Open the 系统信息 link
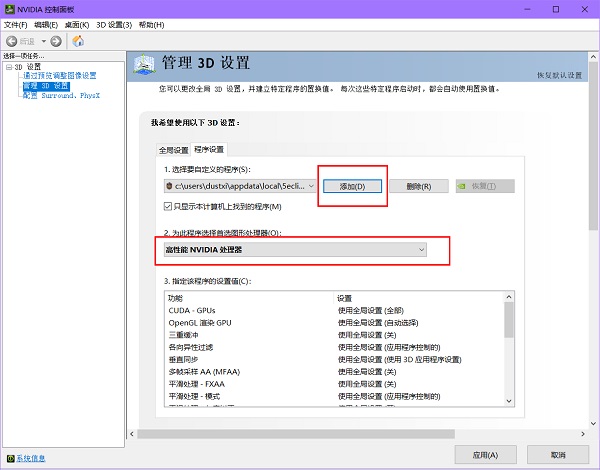This screenshot has width=600, height=470. click(30, 458)
